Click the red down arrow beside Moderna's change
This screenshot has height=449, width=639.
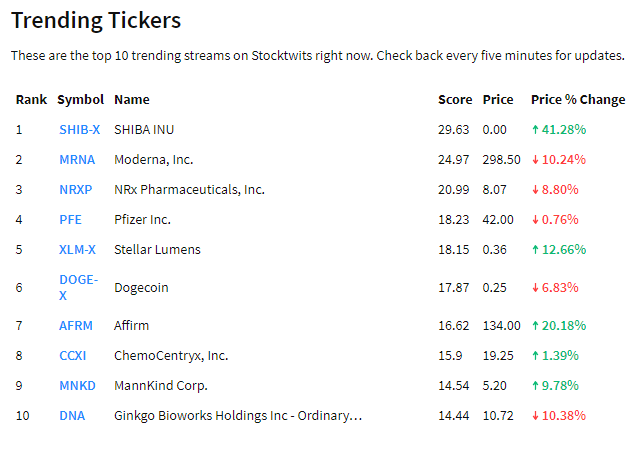[535, 160]
